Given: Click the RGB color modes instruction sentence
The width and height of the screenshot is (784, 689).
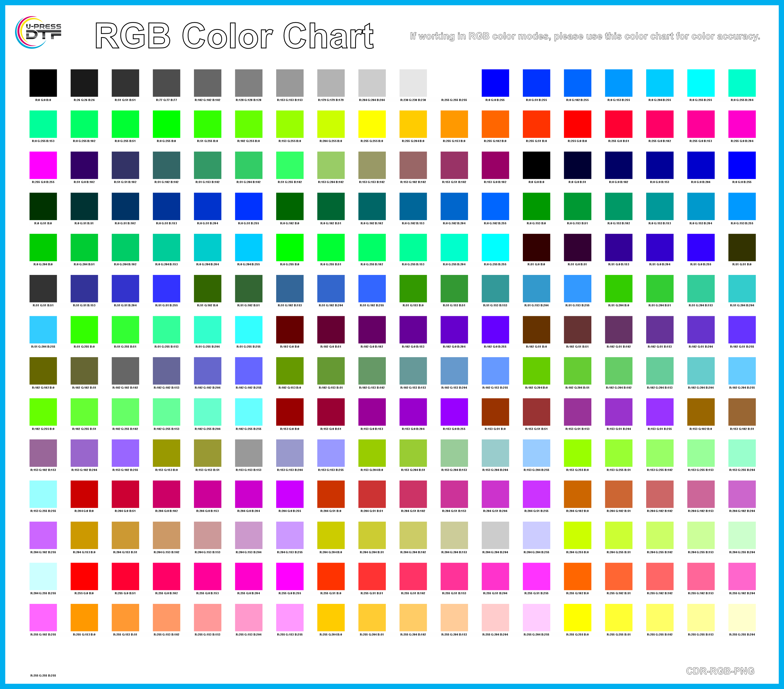Looking at the screenshot, I should click(x=585, y=36).
